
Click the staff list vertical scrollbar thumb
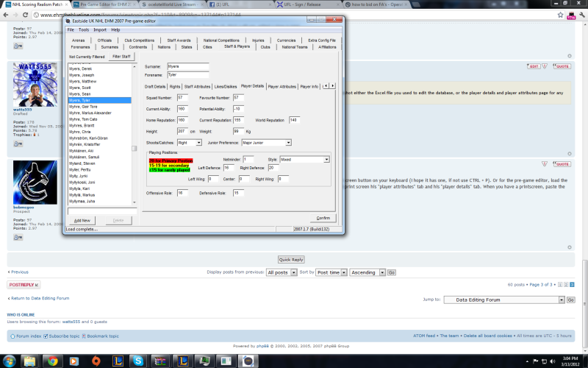point(135,149)
